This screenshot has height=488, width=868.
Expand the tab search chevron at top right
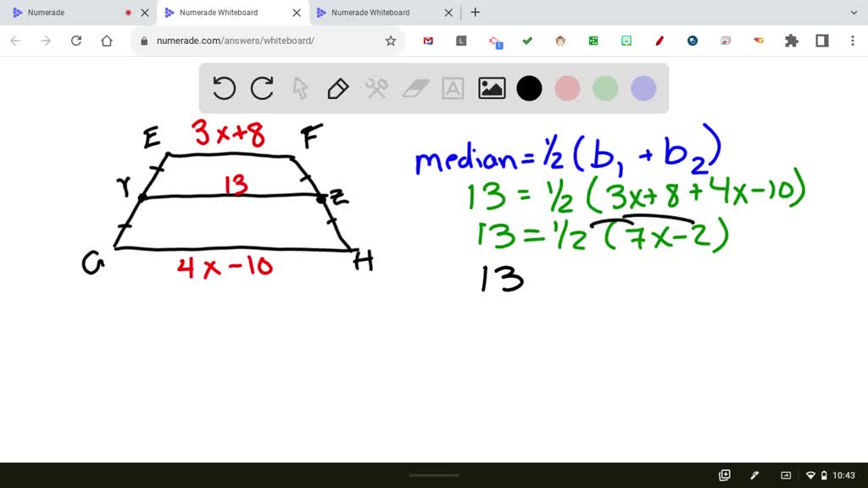(854, 12)
